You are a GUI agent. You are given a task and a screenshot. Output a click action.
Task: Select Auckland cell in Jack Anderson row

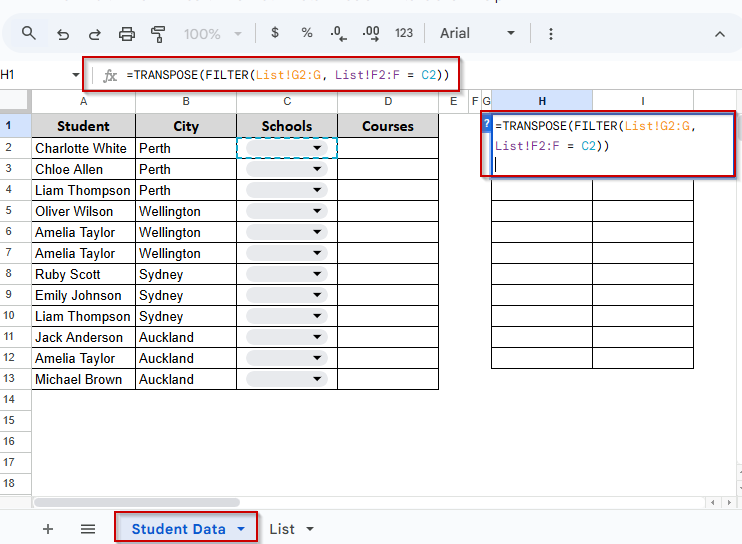coord(186,337)
